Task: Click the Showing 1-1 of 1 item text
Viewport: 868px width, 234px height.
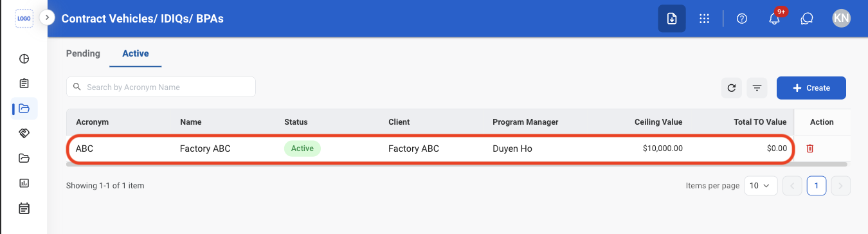Action: pyautogui.click(x=105, y=186)
